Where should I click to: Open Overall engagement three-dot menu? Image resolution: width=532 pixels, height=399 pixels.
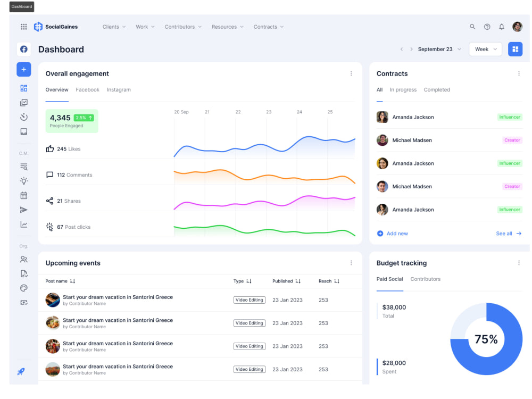click(351, 73)
